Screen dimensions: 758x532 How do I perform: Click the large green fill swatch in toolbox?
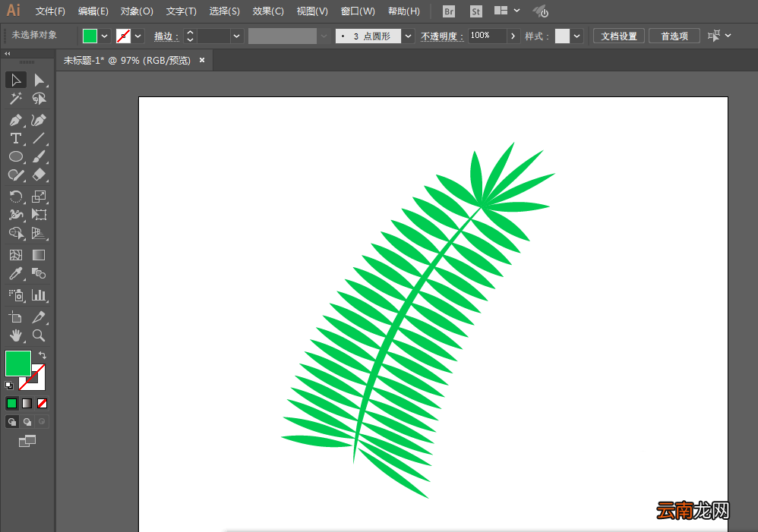pyautogui.click(x=18, y=364)
